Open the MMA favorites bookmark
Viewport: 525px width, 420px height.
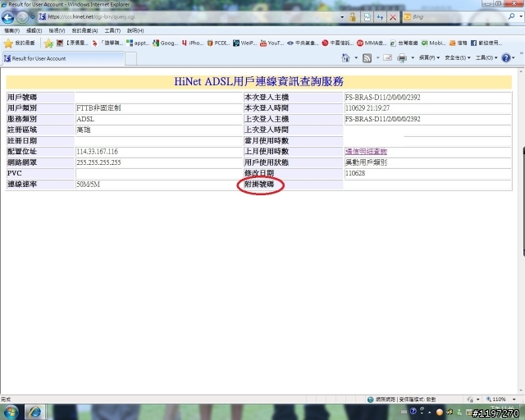(x=372, y=43)
